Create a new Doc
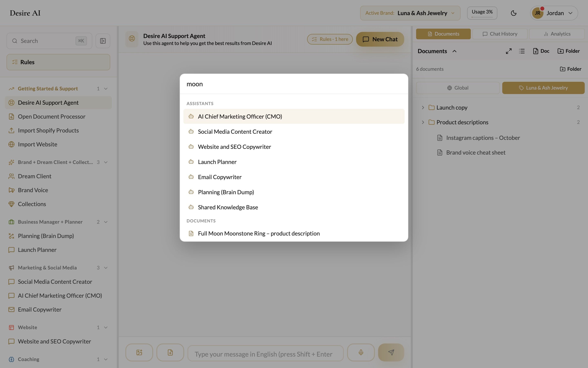Image resolution: width=588 pixels, height=368 pixels. tap(541, 51)
